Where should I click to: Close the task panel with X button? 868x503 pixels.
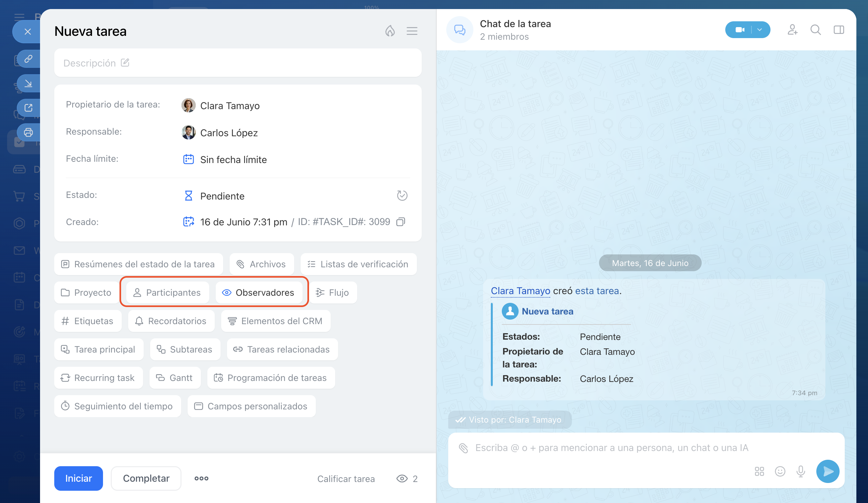pyautogui.click(x=27, y=32)
